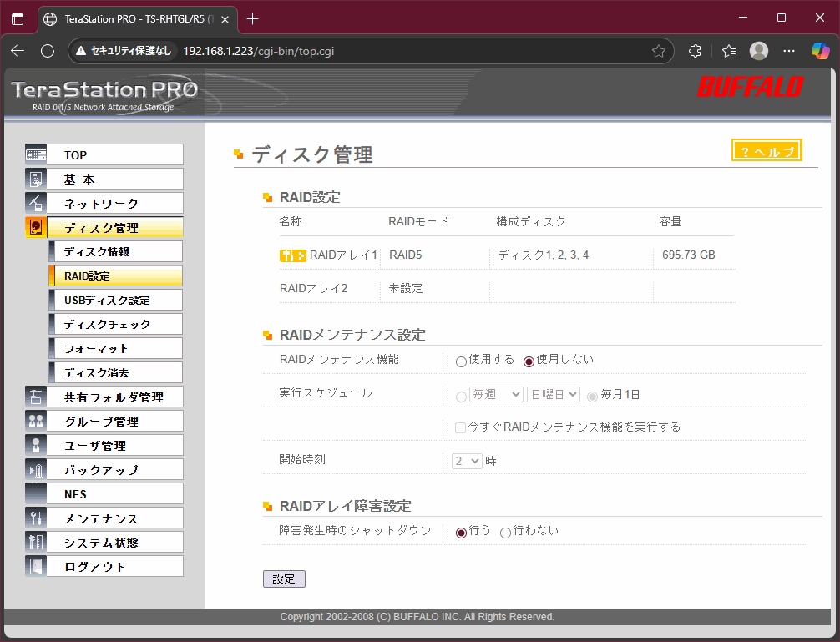
Task: Go to 共有フォルダ管理 menu
Action: tap(114, 397)
